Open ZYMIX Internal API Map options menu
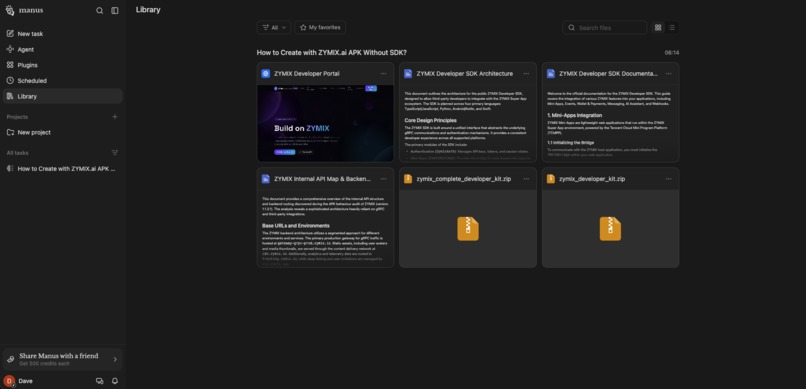The width and height of the screenshot is (806, 389). [x=383, y=179]
